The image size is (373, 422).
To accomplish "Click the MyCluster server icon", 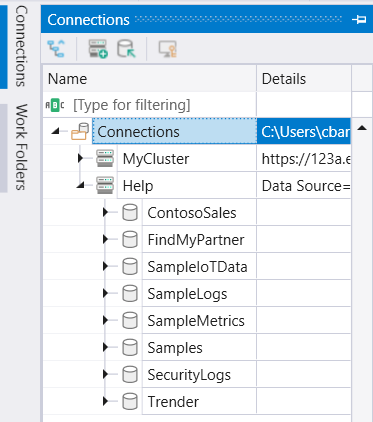I will click(105, 158).
